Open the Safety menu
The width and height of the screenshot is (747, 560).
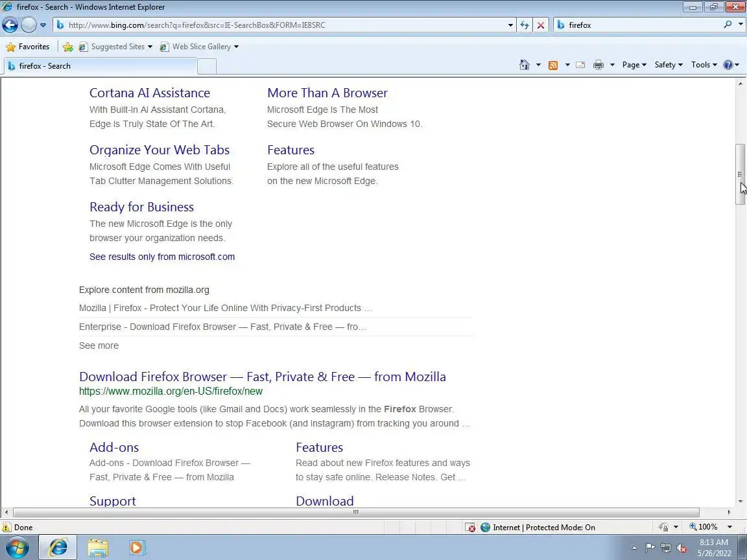(669, 65)
